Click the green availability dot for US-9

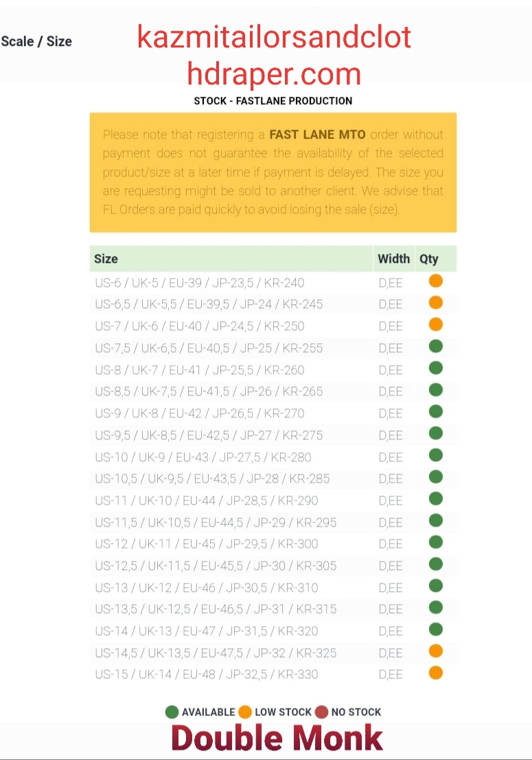(x=435, y=412)
